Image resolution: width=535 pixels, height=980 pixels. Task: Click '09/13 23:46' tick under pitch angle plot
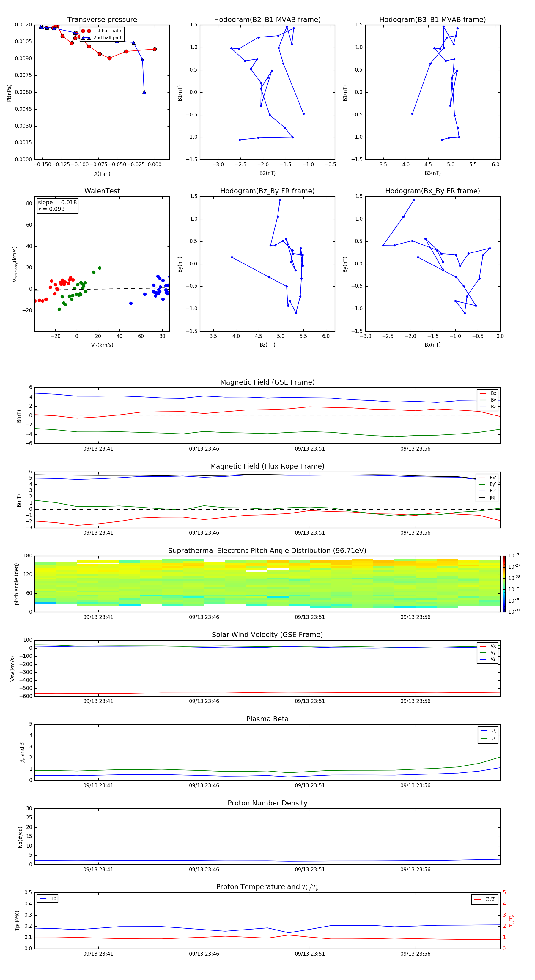pos(204,617)
